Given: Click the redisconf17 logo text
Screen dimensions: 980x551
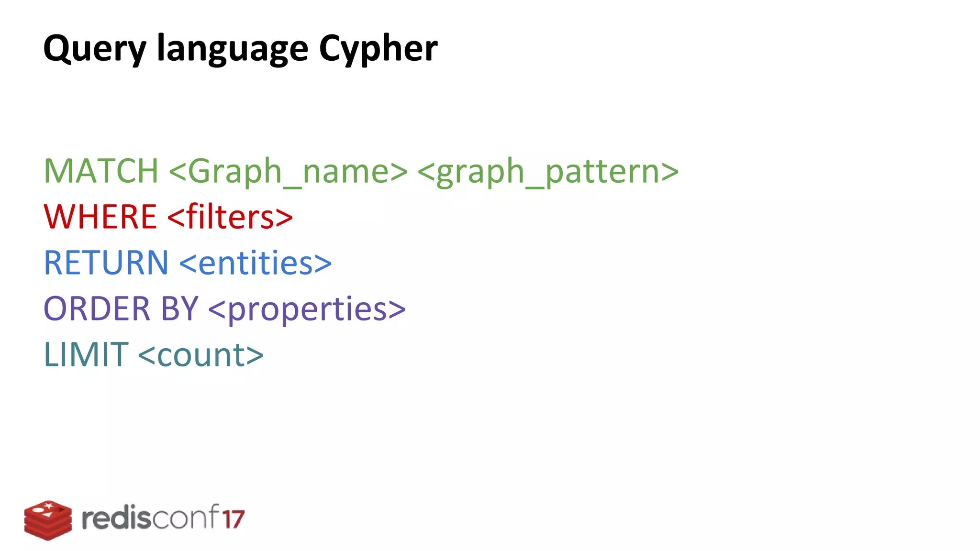Looking at the screenshot, I should tap(163, 517).
